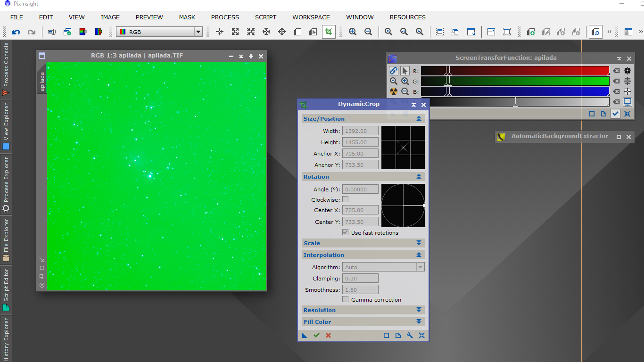Reset the G channel in STF
Screen dimensions: 644x362
616,81
